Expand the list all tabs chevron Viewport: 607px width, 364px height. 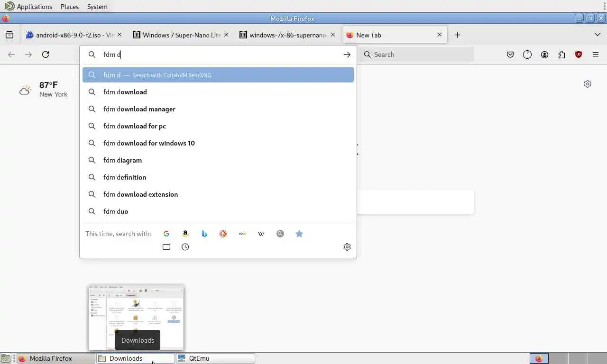[598, 35]
